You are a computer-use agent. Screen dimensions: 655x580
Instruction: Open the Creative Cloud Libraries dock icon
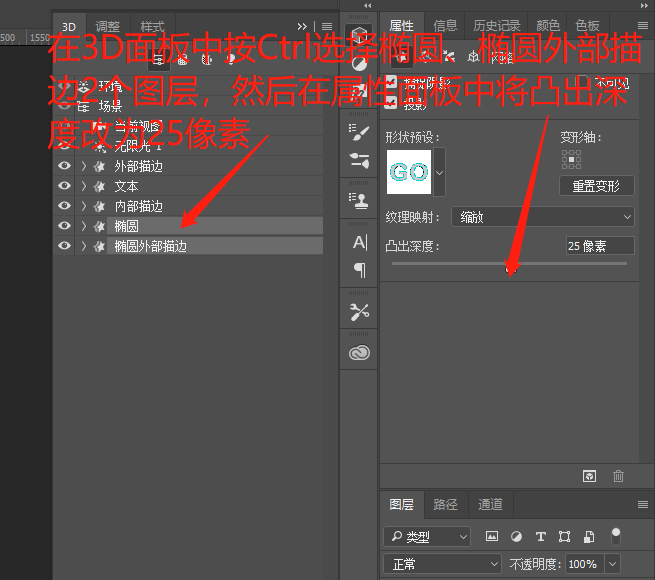click(359, 353)
